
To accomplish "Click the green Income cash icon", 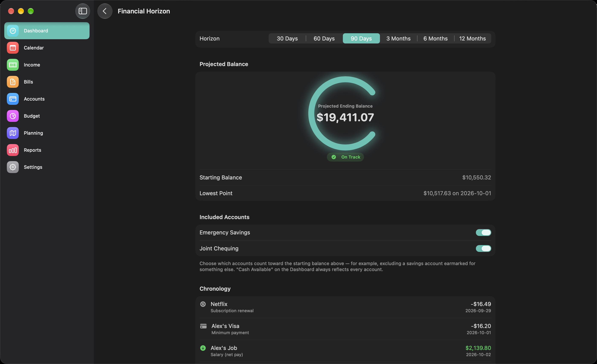I will click(13, 65).
